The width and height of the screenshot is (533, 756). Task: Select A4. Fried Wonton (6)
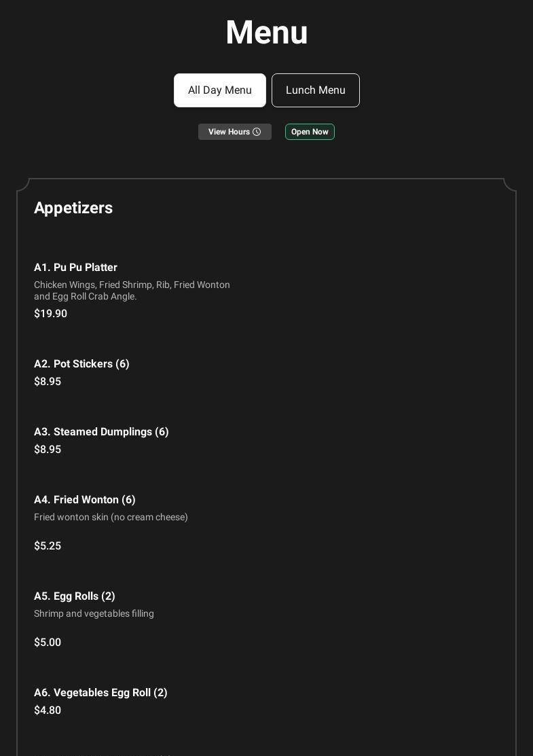(x=85, y=500)
